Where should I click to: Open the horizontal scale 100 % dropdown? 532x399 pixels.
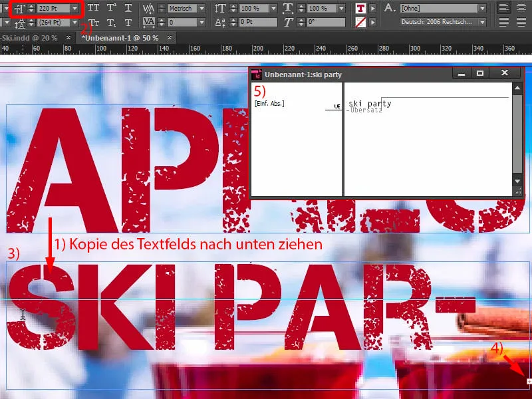click(x=341, y=8)
